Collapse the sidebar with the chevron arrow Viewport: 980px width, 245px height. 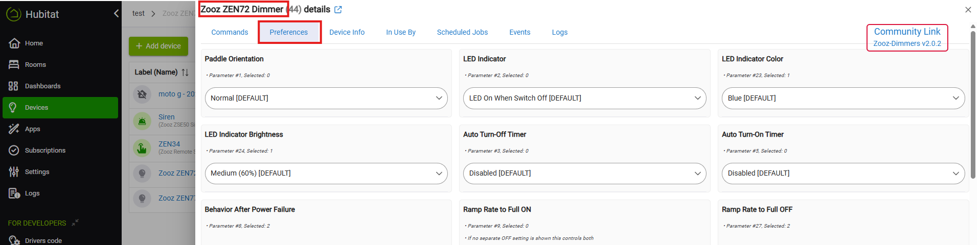116,13
